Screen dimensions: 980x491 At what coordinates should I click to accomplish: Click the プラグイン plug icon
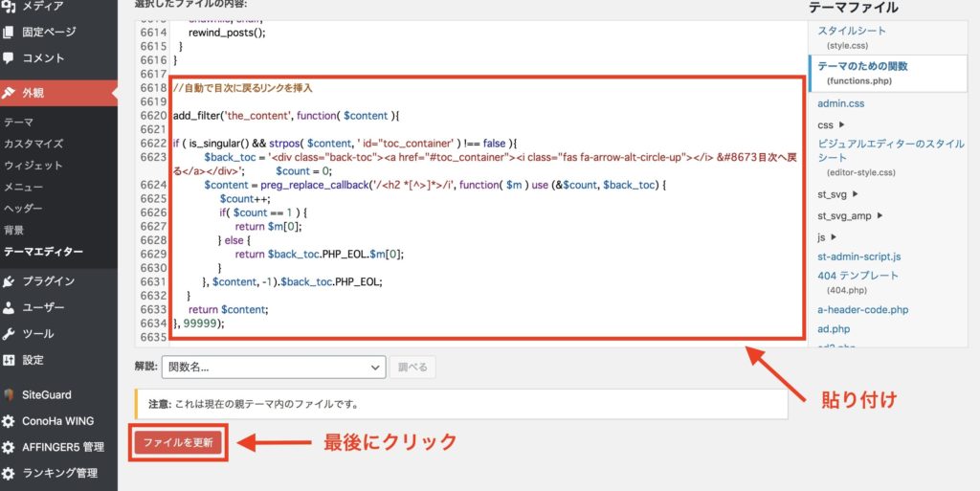click(x=8, y=281)
